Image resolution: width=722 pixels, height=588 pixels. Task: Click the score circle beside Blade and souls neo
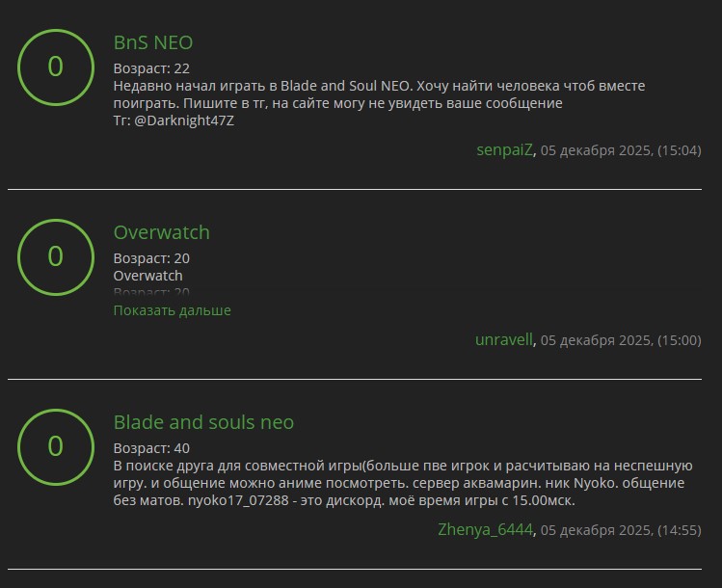(55, 446)
